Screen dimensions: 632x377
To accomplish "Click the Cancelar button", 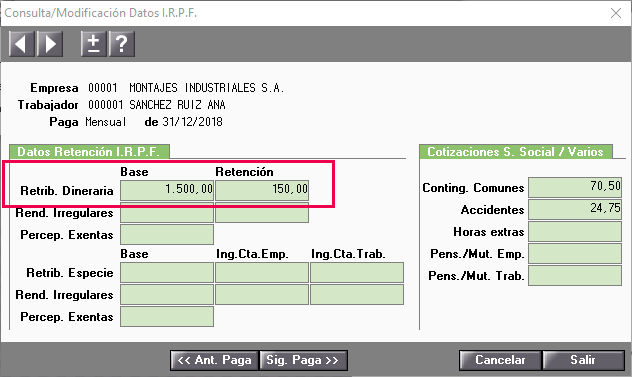I will [x=500, y=360].
